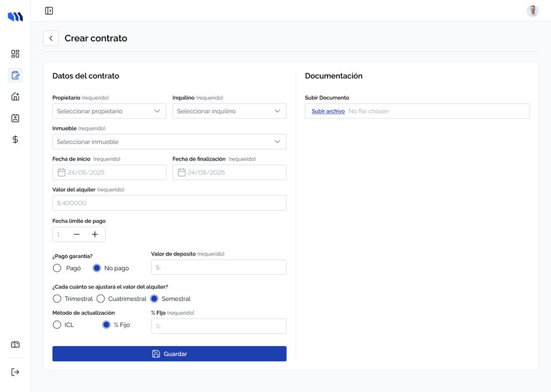
Task: Click the Fecha límite de pago number field
Action: coord(58,235)
